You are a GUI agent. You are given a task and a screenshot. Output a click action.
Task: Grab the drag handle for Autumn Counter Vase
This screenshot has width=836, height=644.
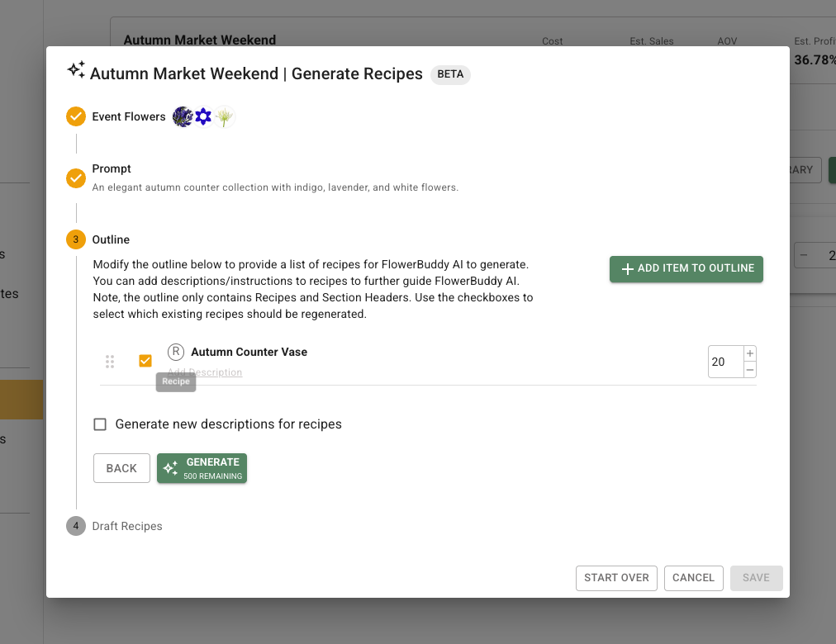coord(110,362)
